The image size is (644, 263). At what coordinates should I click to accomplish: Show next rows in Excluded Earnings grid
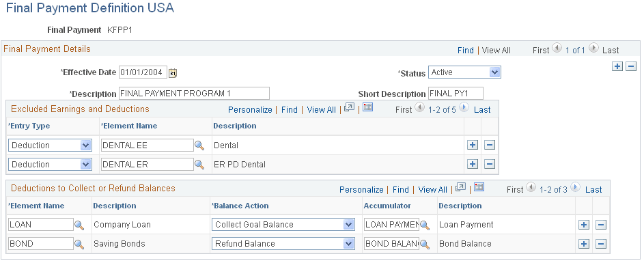tap(464, 107)
